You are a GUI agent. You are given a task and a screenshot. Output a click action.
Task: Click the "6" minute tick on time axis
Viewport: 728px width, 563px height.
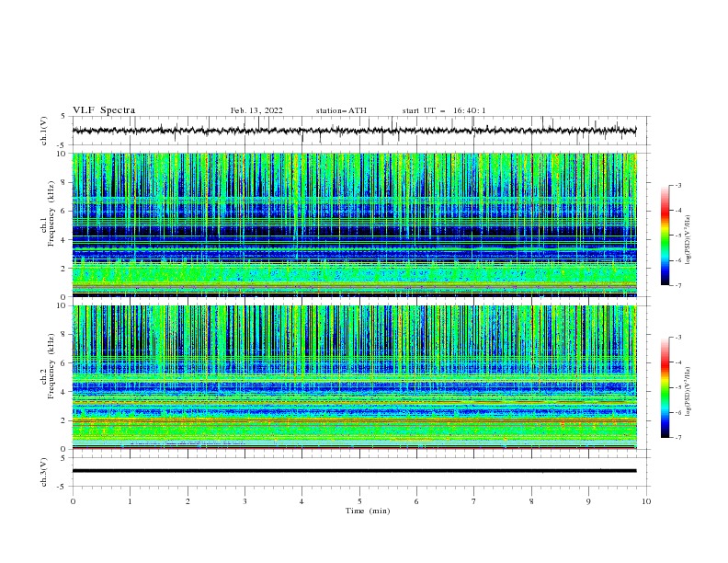[416, 501]
